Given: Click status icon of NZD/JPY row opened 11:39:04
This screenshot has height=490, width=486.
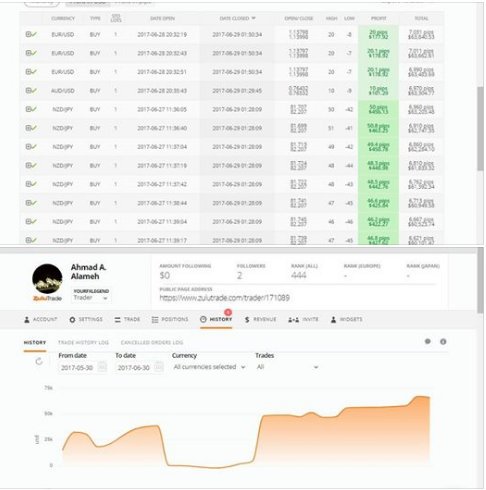Looking at the screenshot, I should click(x=31, y=221).
